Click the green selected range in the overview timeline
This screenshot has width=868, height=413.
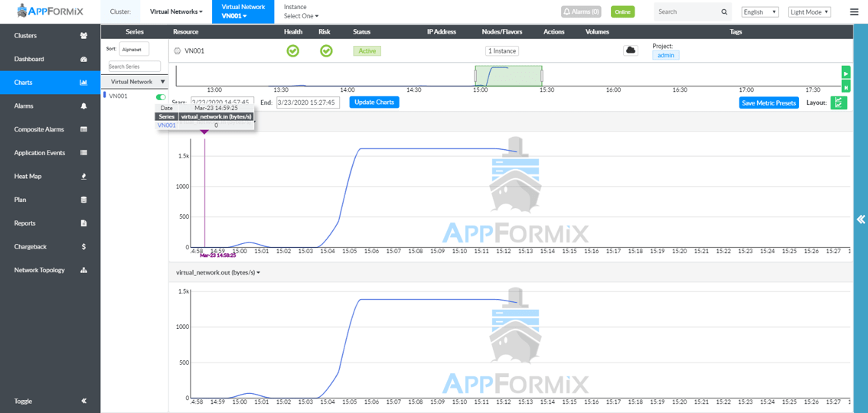click(509, 76)
